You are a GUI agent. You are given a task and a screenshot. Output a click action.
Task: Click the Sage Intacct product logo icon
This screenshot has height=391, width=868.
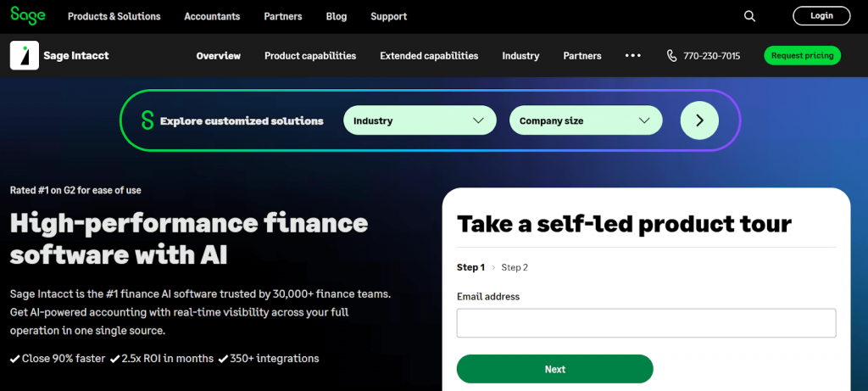(25, 56)
